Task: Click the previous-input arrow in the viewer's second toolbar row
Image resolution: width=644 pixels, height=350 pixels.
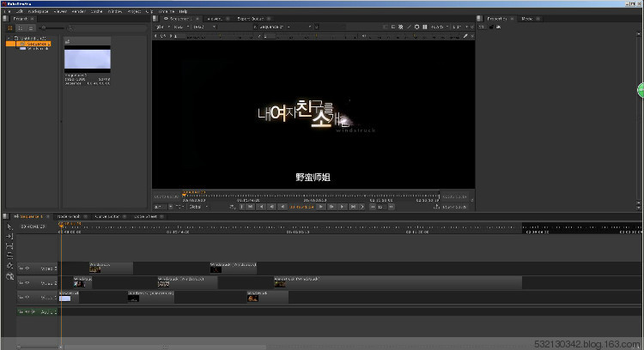Action: (x=155, y=36)
